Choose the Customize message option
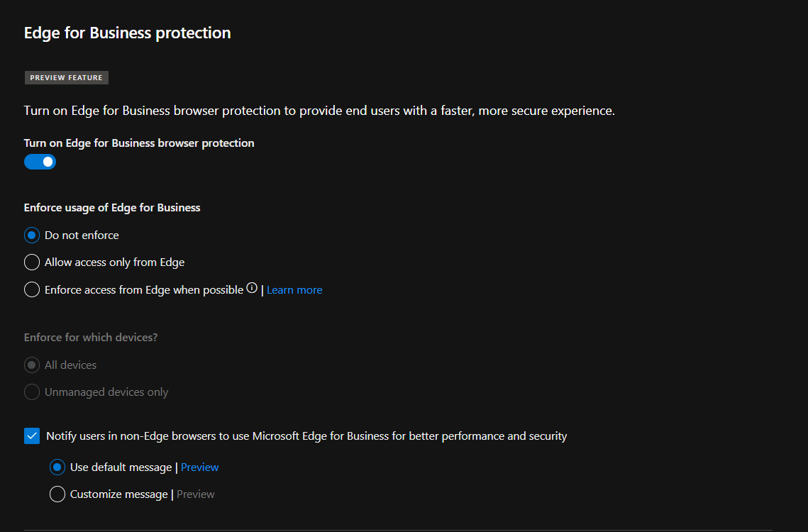Viewport: 808px width, 532px height. tap(57, 494)
